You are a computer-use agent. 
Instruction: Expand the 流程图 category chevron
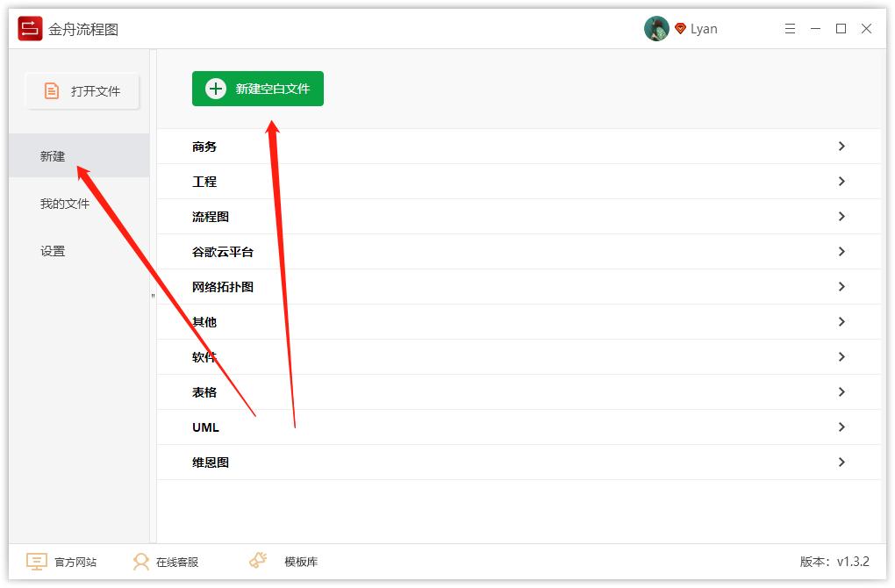841,216
